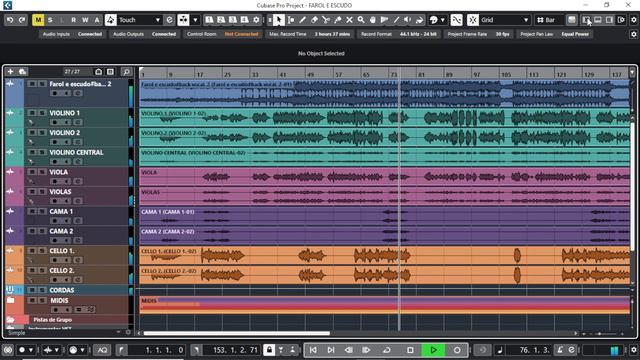Click Project Pan Law Equal Power
The height and width of the screenshot is (360, 640).
click(554, 34)
